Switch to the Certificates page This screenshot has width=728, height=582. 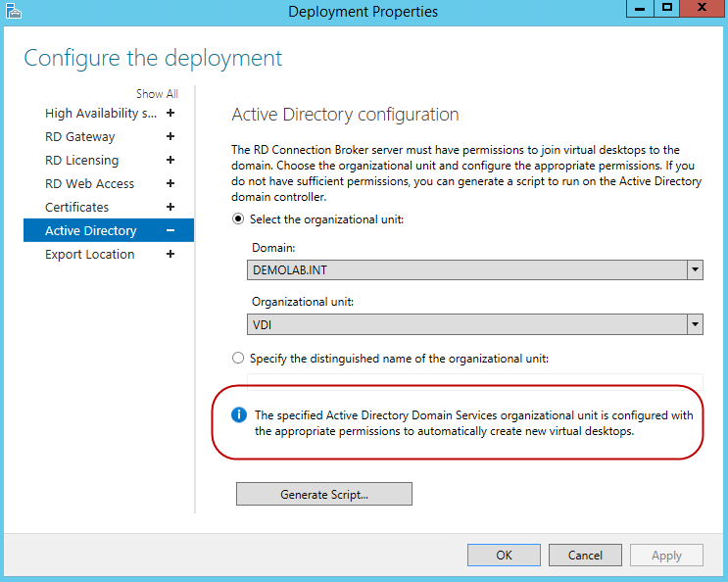click(x=76, y=207)
